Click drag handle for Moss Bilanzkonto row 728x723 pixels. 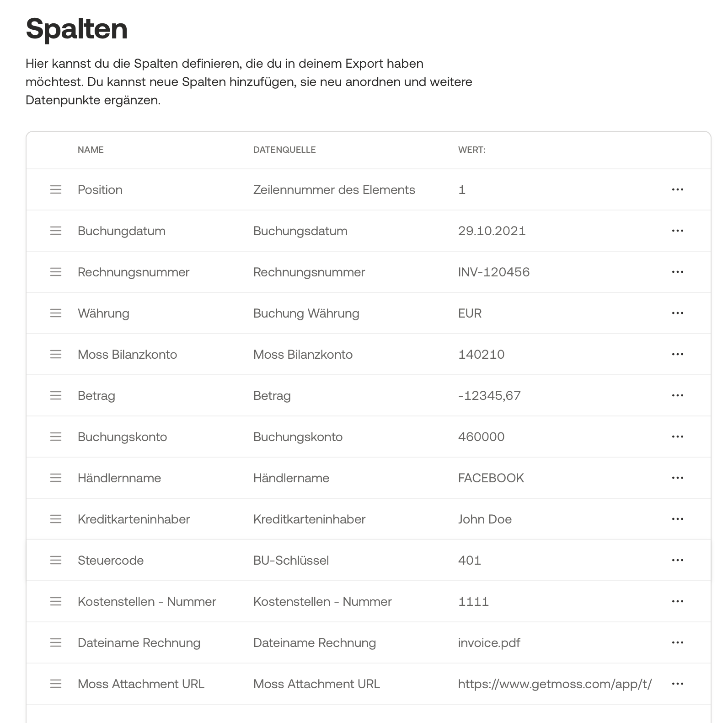(x=56, y=354)
